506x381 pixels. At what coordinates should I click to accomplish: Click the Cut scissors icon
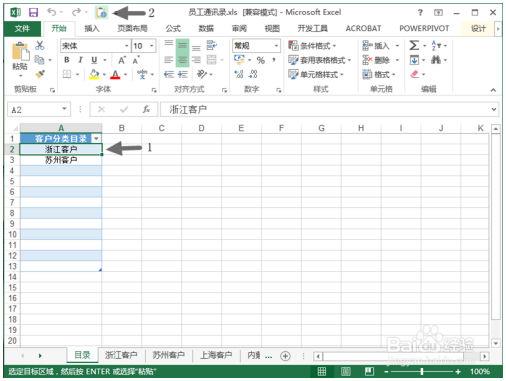[40, 45]
